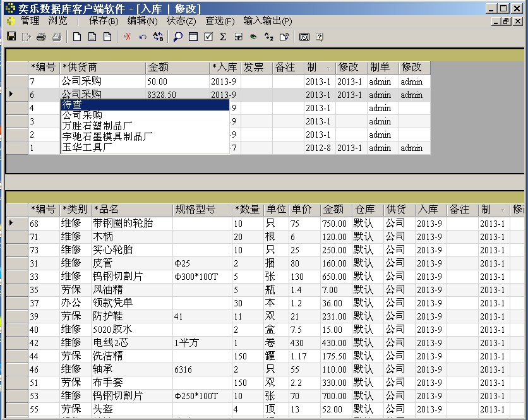This screenshot has width=528, height=420.
Task: Pick 宇驰石墨模具制品厂 from the supplier list
Action: [107, 136]
